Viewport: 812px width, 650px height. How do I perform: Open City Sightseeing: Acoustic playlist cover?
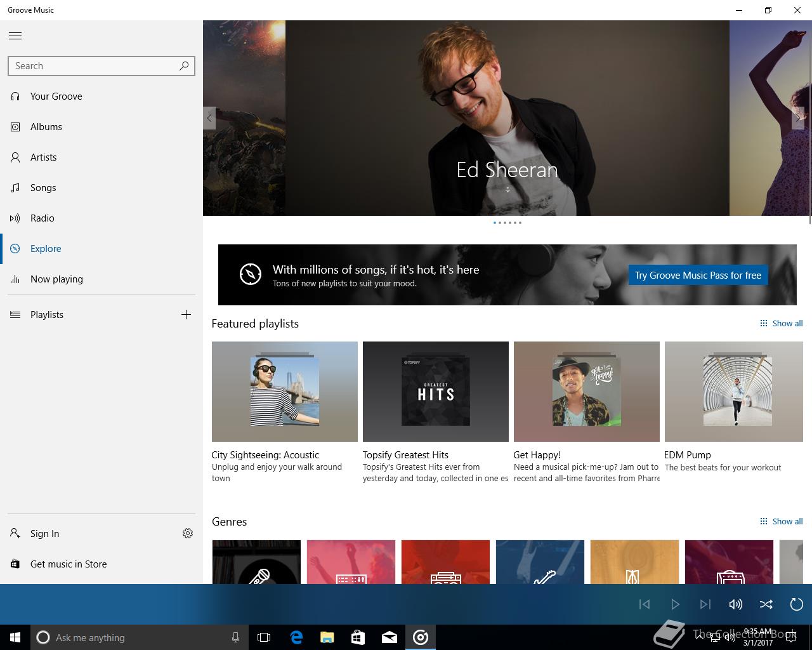coord(285,392)
